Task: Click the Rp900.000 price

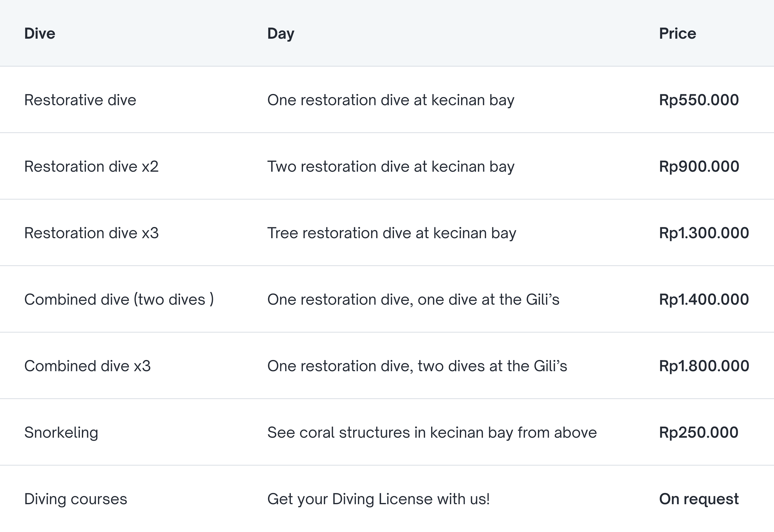Action: point(699,166)
